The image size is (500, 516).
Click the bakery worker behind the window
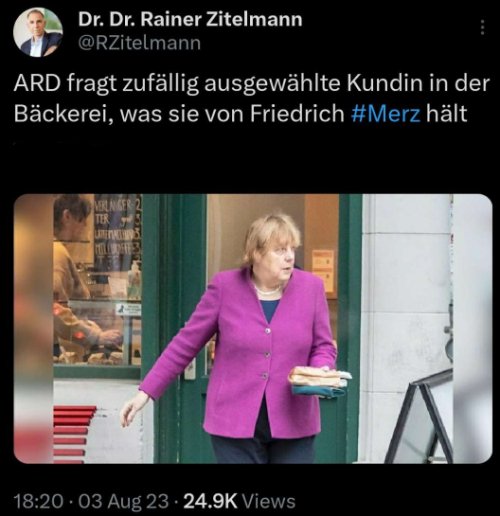[x=78, y=273]
